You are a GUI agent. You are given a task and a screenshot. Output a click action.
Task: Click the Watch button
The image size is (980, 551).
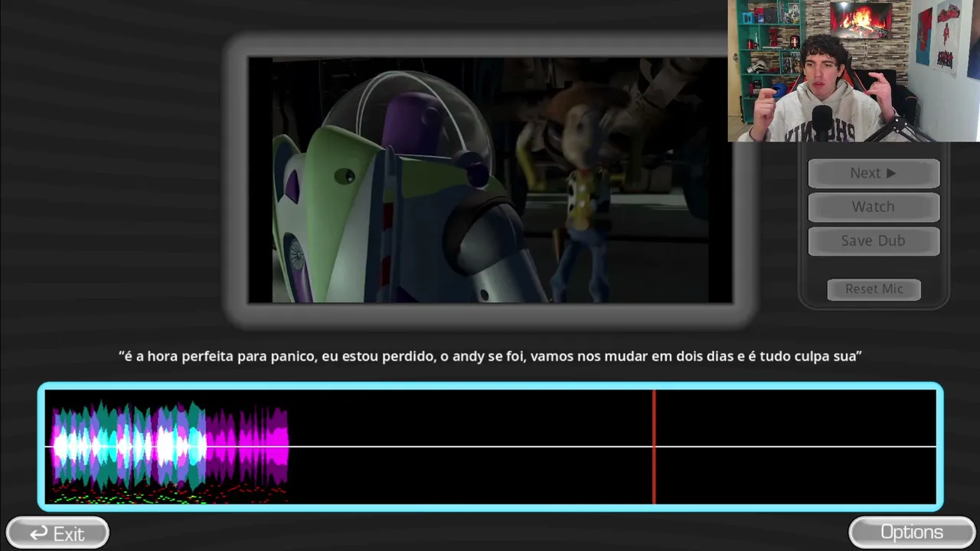[x=874, y=207]
